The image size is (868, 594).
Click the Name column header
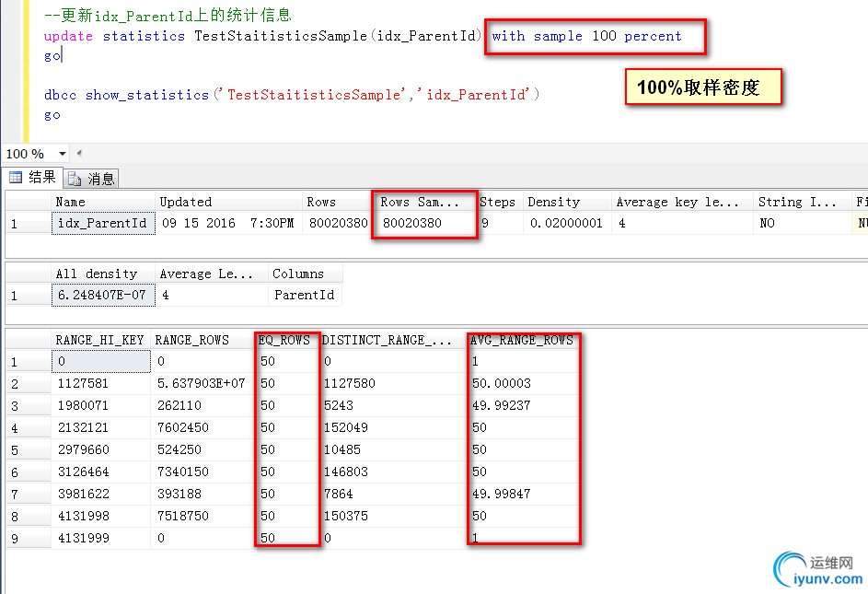pos(103,202)
